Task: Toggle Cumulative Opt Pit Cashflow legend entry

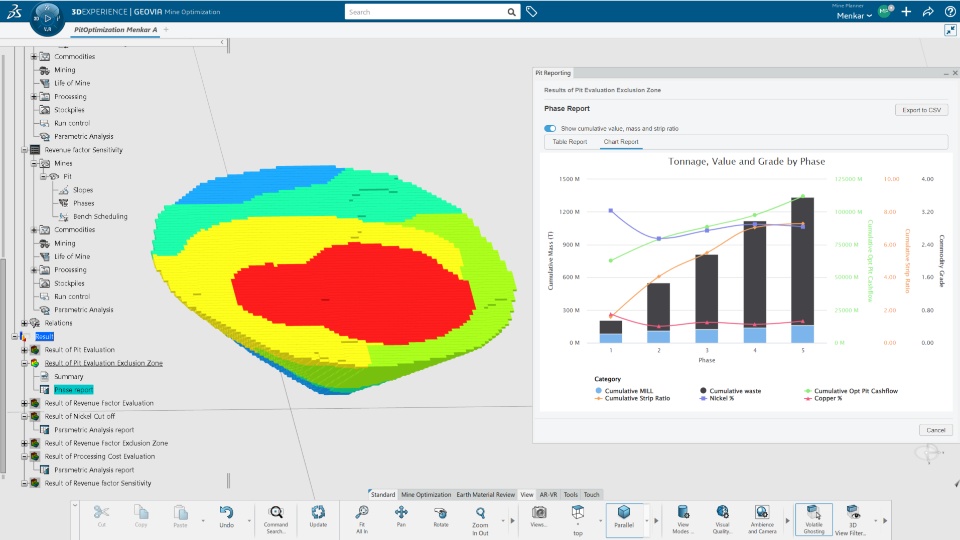Action: [x=851, y=391]
